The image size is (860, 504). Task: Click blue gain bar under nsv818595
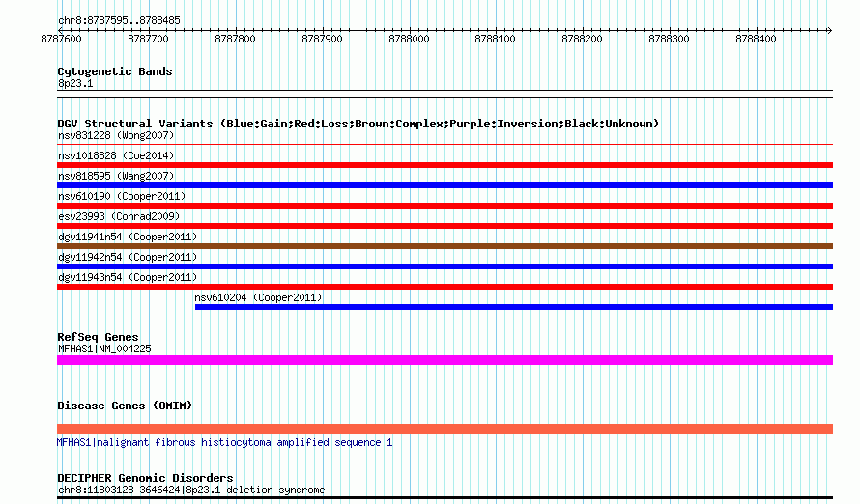[x=444, y=185]
